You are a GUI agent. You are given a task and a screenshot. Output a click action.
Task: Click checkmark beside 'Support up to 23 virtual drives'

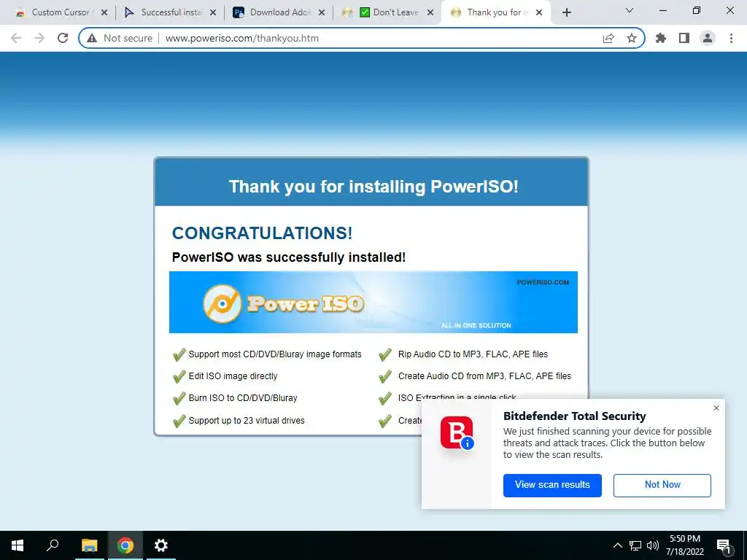click(x=179, y=421)
